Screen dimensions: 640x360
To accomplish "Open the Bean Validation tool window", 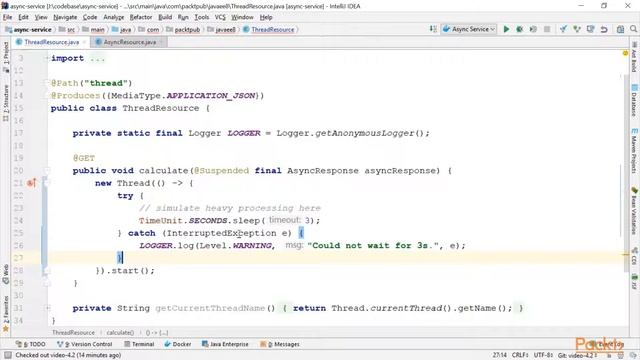I will pos(634,211).
